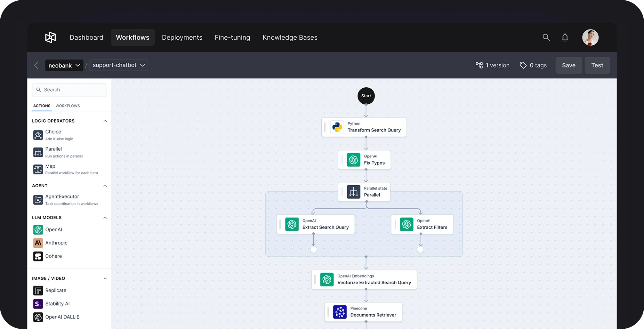
Task: Click the sidebar Search input field
Action: coord(69,90)
